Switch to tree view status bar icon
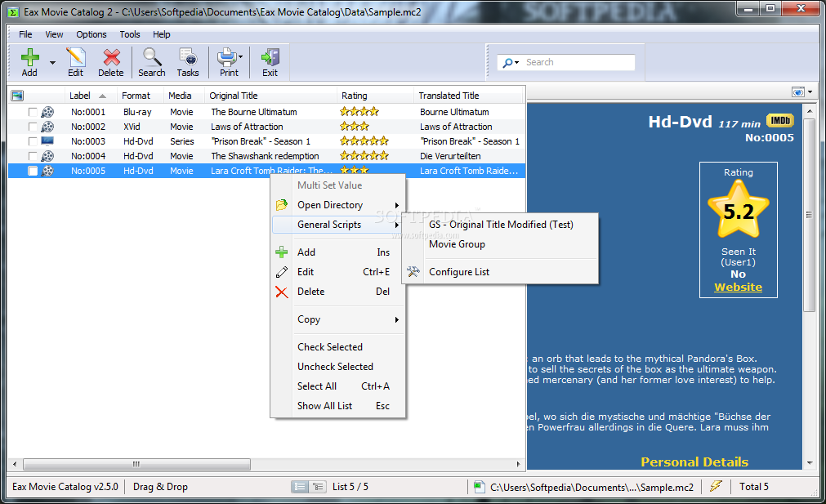This screenshot has width=826, height=504. [x=318, y=487]
